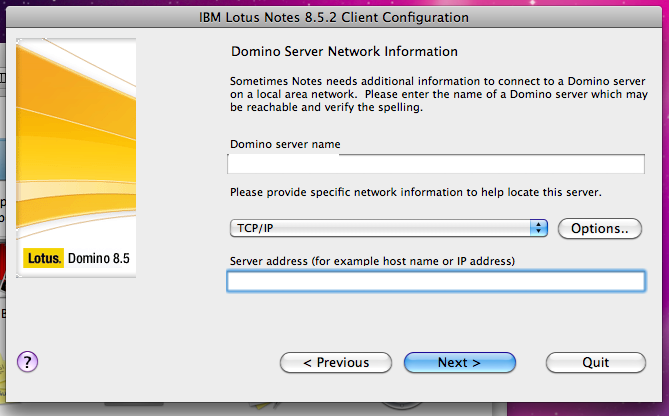Go back with the Previous button
This screenshot has height=416, width=669.
click(336, 362)
